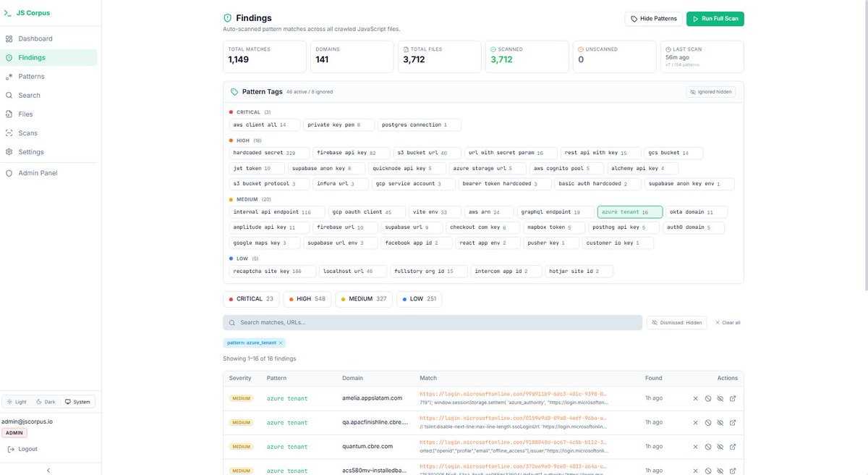Image resolution: width=868 pixels, height=475 pixels.
Task: Click into the Search matches, URLs field
Action: (x=433, y=322)
